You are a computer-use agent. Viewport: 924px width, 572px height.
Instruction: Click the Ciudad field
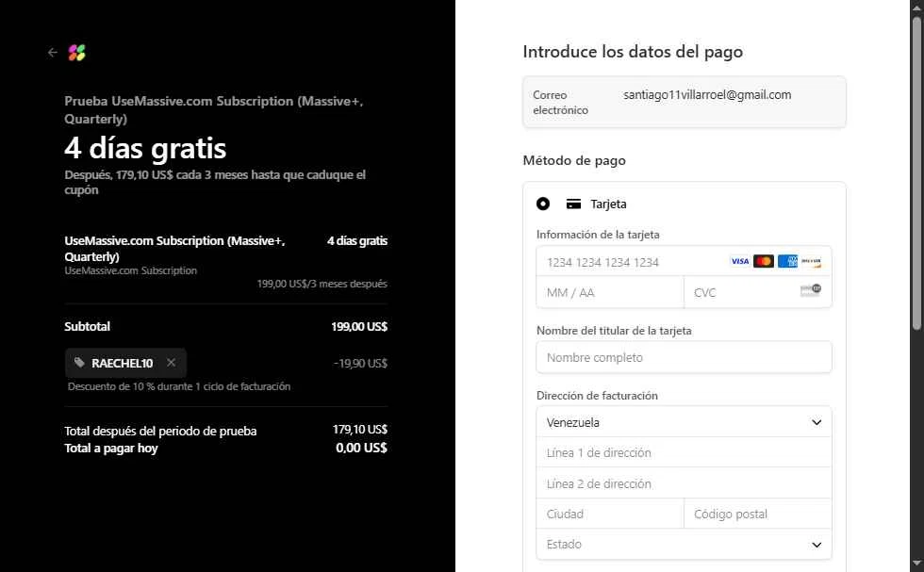click(610, 514)
